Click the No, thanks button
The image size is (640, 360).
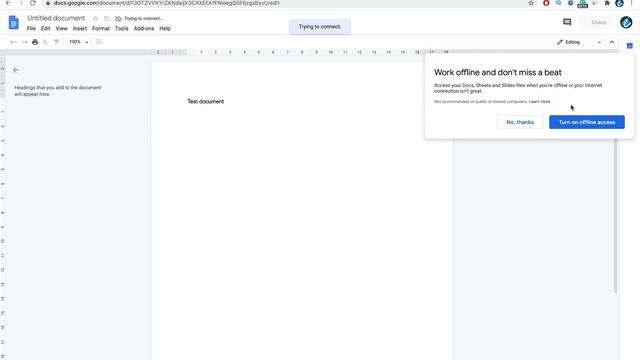[x=520, y=122]
